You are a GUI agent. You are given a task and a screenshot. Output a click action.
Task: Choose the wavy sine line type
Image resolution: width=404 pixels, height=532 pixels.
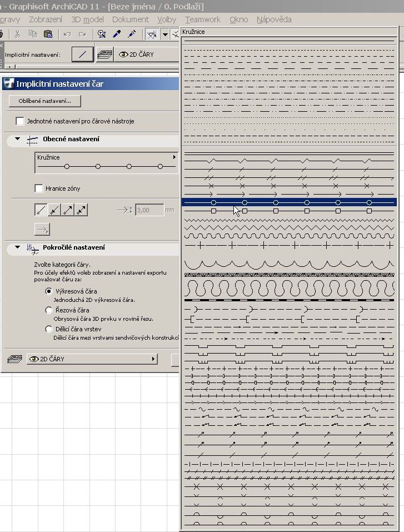click(x=289, y=236)
